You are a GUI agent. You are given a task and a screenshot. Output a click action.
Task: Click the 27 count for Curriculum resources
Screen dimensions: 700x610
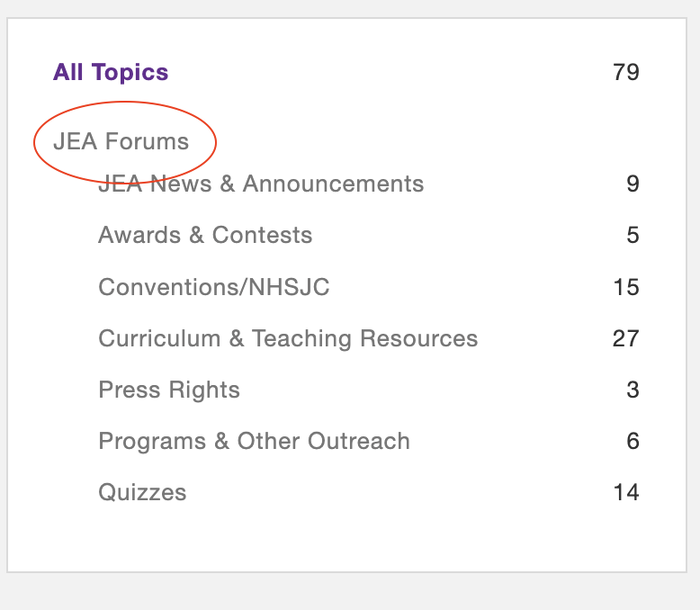tap(625, 339)
